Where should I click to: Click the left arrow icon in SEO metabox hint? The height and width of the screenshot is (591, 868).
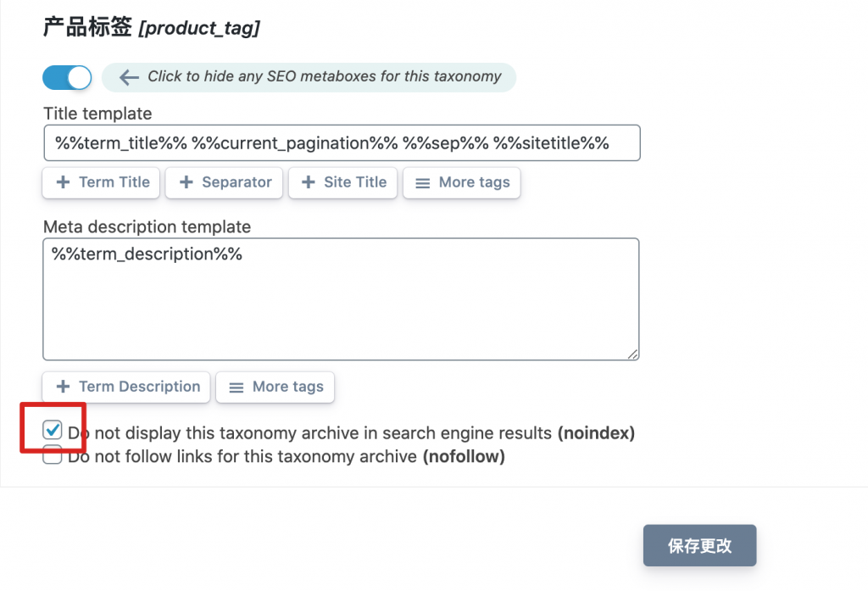[x=129, y=77]
